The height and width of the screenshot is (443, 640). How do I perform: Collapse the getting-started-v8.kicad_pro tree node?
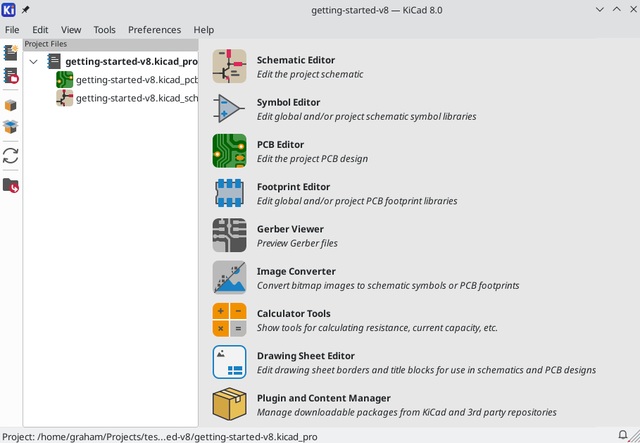point(35,62)
